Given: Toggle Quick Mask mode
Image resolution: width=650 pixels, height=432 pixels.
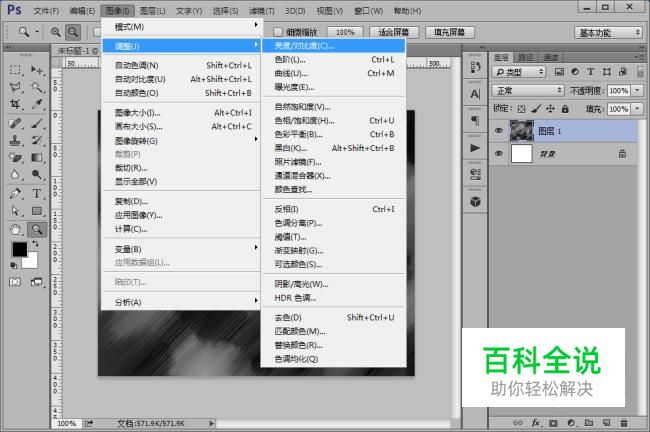Looking at the screenshot, I should click(x=15, y=282).
